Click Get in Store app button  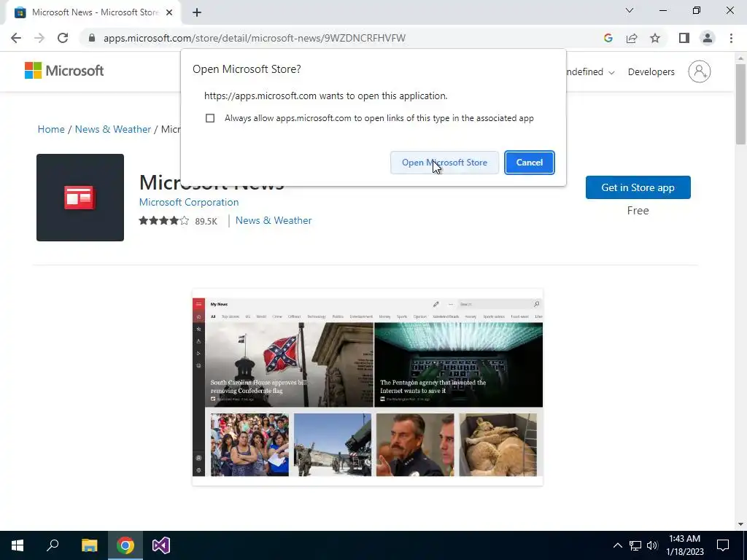click(x=638, y=187)
